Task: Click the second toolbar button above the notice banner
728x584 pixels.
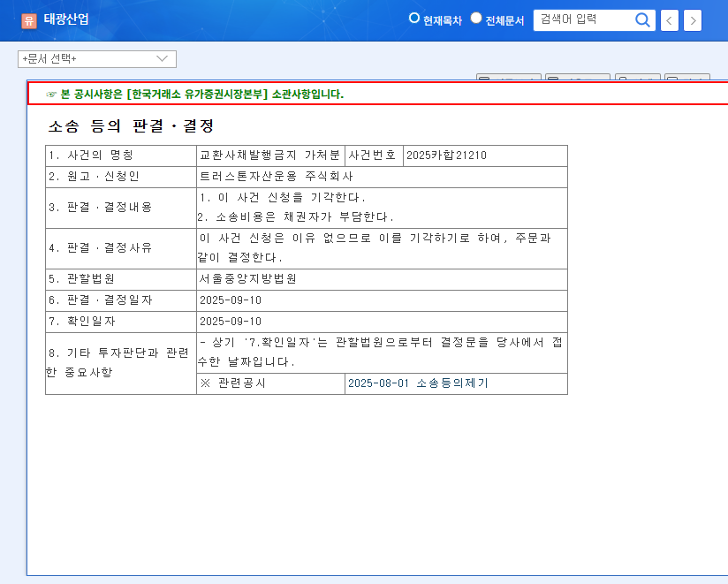Action: [x=579, y=78]
